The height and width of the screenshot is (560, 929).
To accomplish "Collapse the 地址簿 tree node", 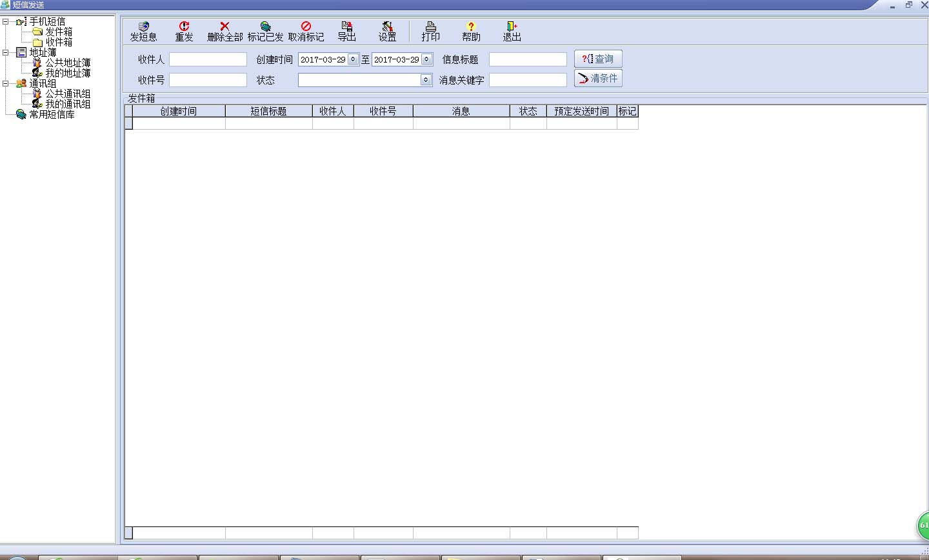I will pos(6,52).
